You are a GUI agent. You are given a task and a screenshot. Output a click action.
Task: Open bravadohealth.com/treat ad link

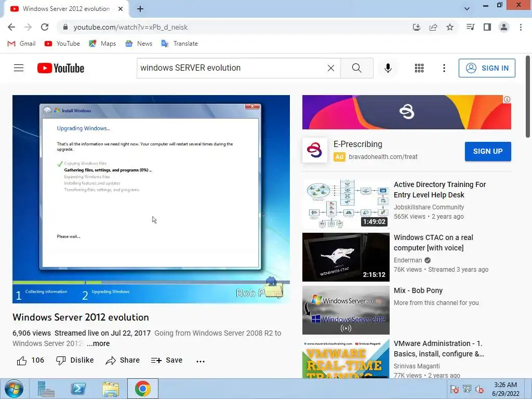pos(383,157)
